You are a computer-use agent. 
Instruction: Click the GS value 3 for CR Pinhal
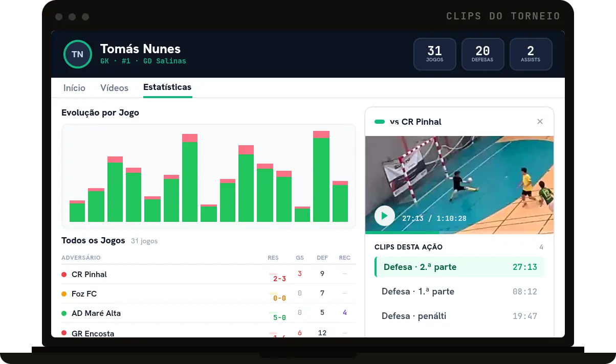pos(300,274)
